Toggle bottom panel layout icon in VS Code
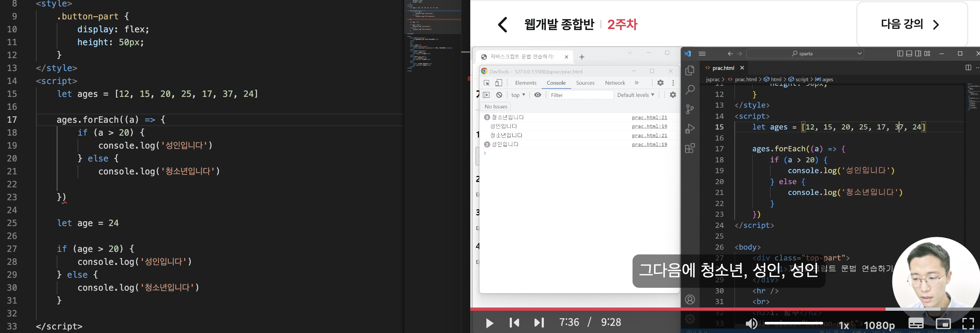 (x=909, y=53)
